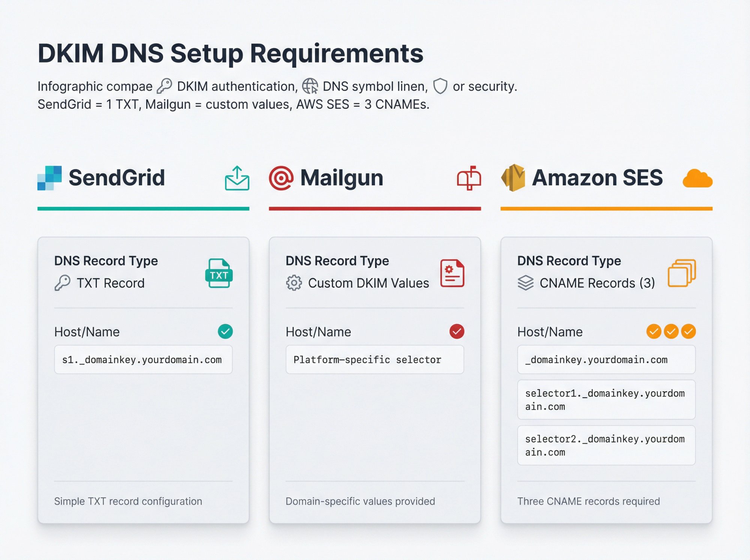Click the key icon next to TXT Record
Screen dimensions: 750x560
coord(64,283)
